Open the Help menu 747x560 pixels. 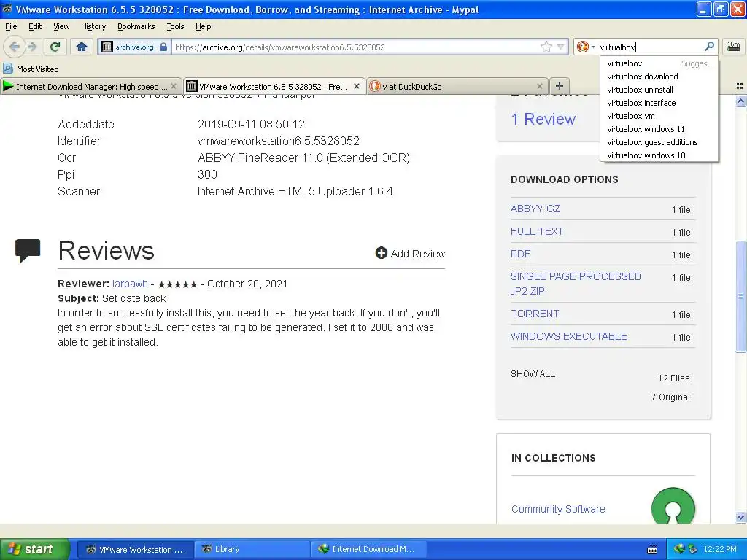point(203,26)
